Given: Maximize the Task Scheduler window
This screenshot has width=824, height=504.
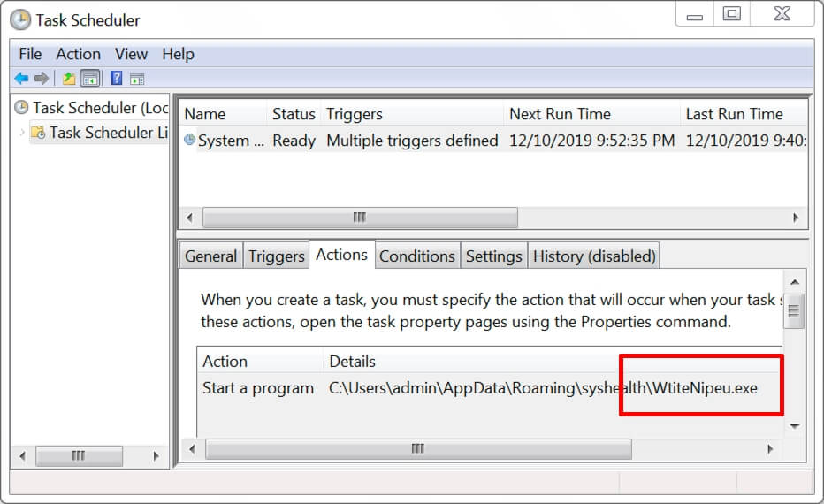Looking at the screenshot, I should coord(731,13).
